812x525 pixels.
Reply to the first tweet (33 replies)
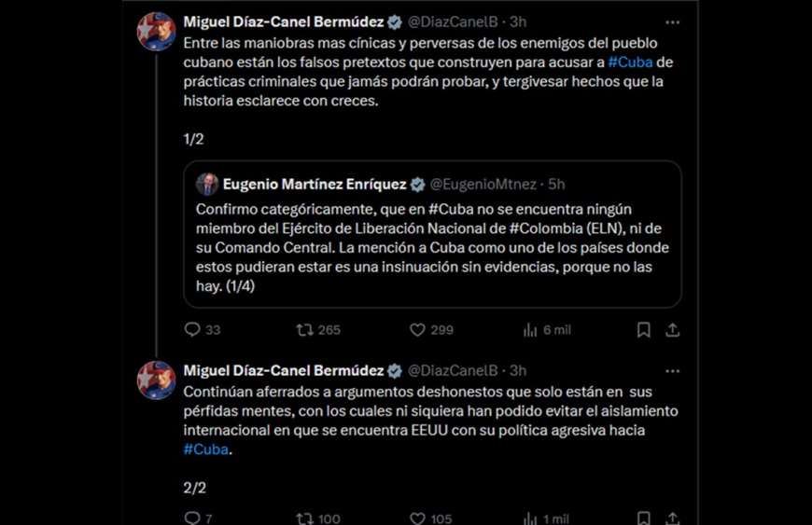click(192, 329)
